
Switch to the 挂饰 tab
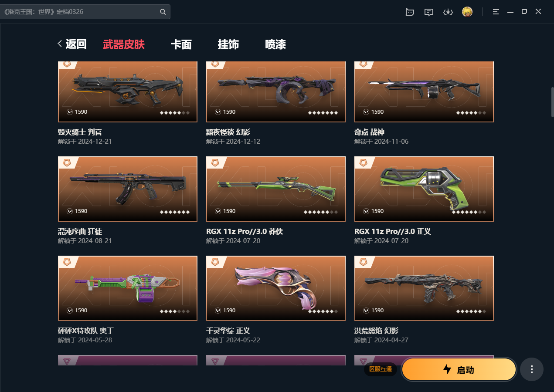click(x=228, y=44)
